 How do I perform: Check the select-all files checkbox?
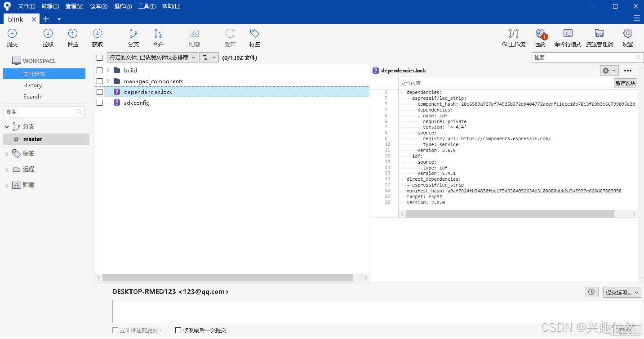[100, 58]
